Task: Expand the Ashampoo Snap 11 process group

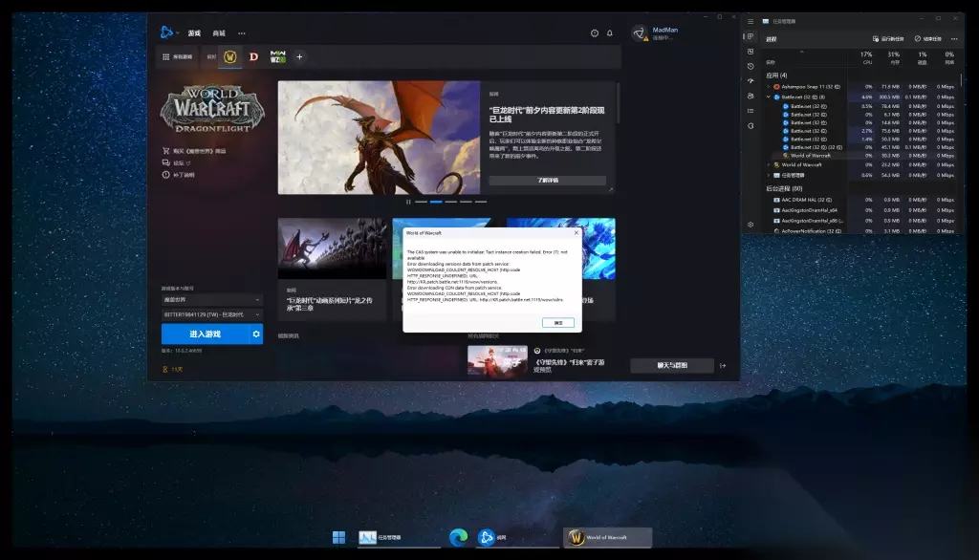Action: (768, 86)
